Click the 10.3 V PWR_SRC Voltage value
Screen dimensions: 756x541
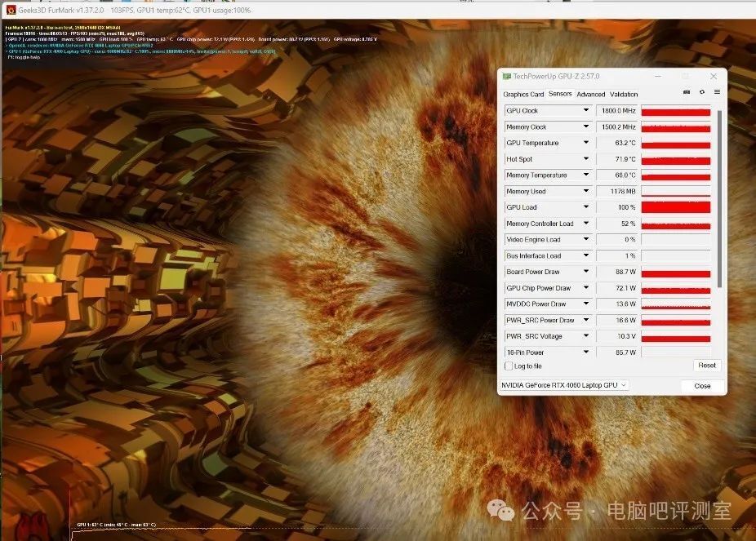click(x=616, y=336)
